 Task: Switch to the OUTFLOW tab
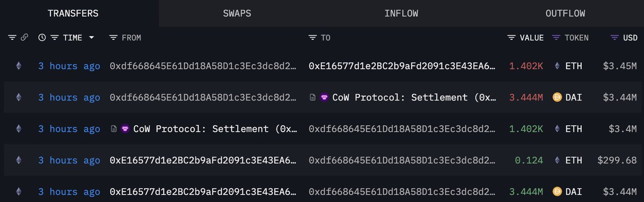tap(565, 13)
